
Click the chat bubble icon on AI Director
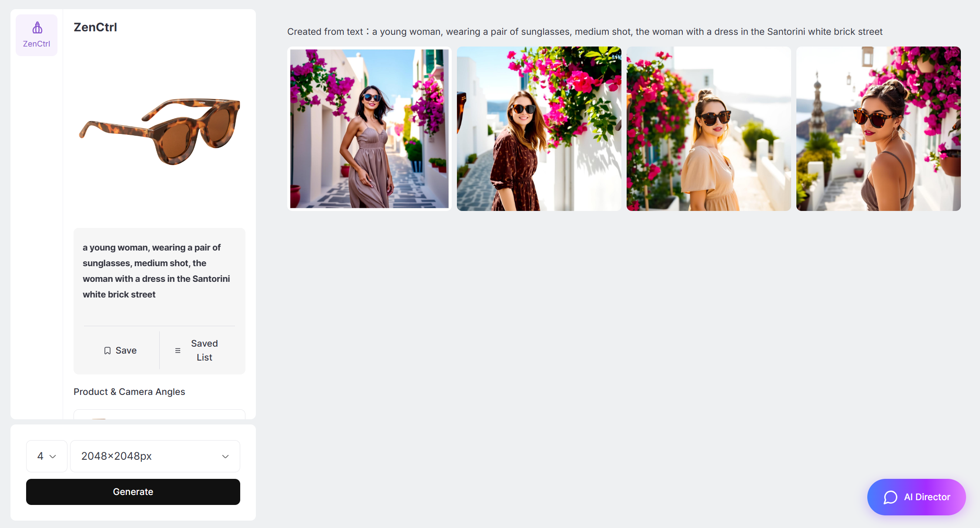pos(890,497)
